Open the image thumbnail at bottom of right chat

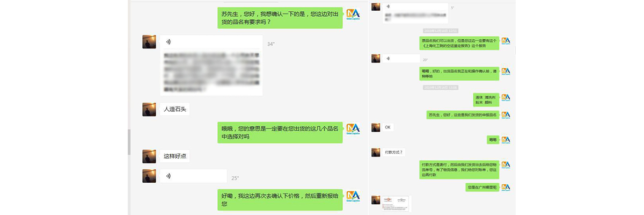coord(396,204)
